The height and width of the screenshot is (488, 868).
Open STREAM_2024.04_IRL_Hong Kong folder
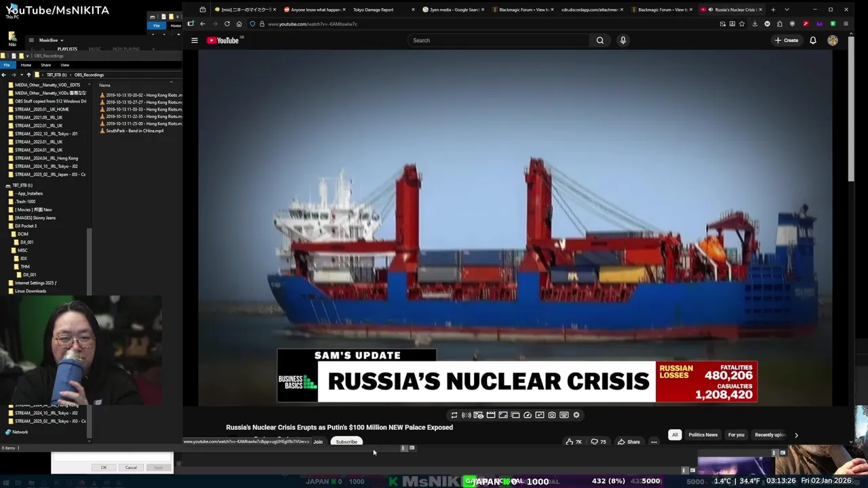tap(46, 158)
